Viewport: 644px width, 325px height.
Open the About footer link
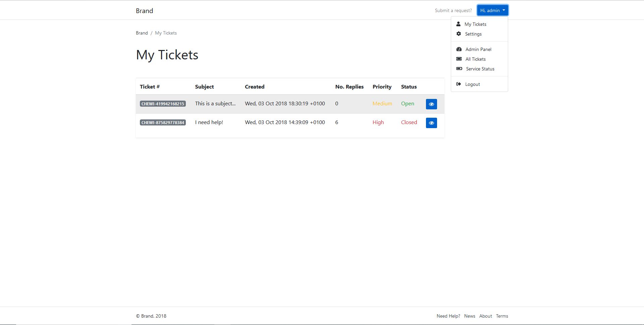[485, 316]
